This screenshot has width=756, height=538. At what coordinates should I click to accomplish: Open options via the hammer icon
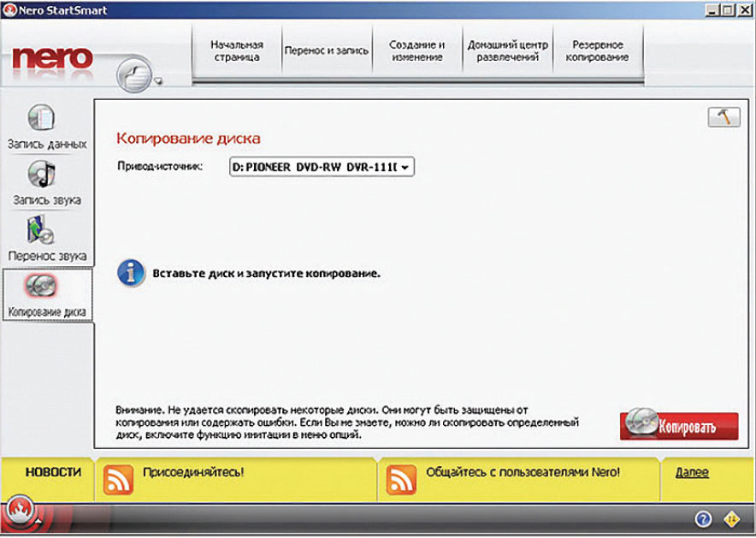tap(724, 118)
